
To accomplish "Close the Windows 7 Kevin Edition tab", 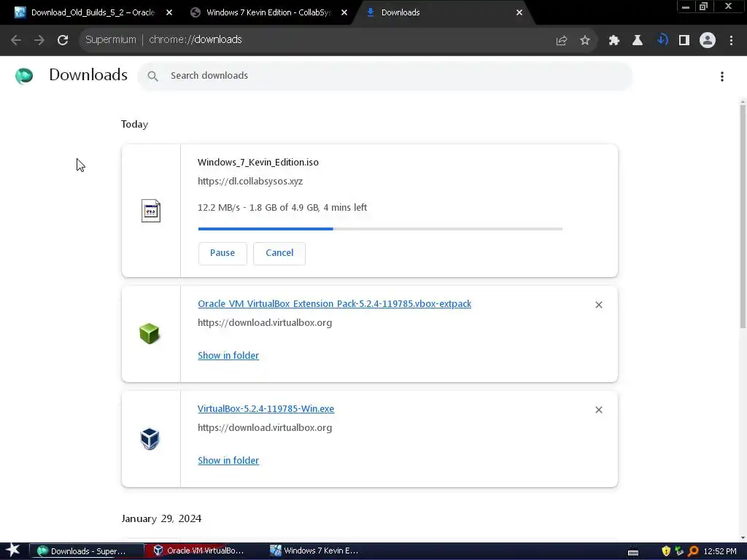I will click(344, 12).
